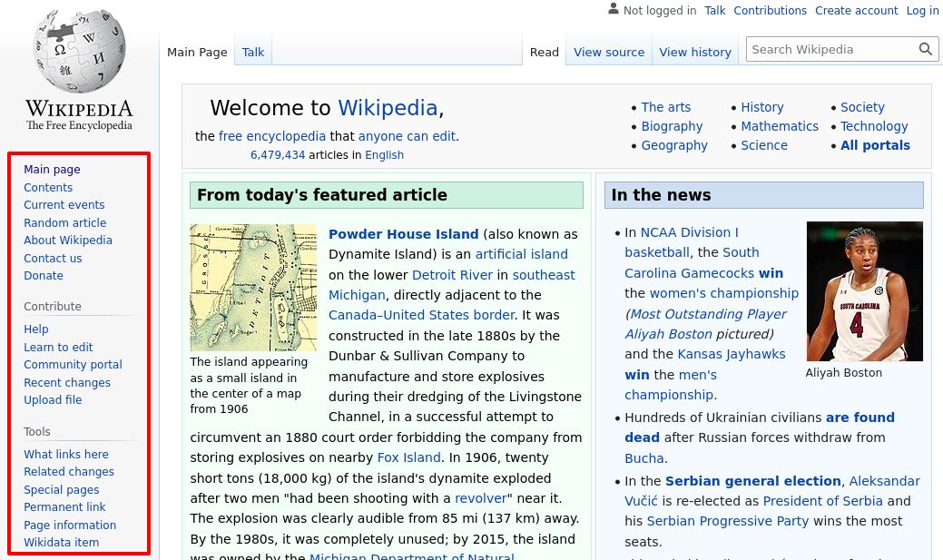Open the Aliyah Boston photo
This screenshot has height=560, width=943.
pyautogui.click(x=864, y=291)
